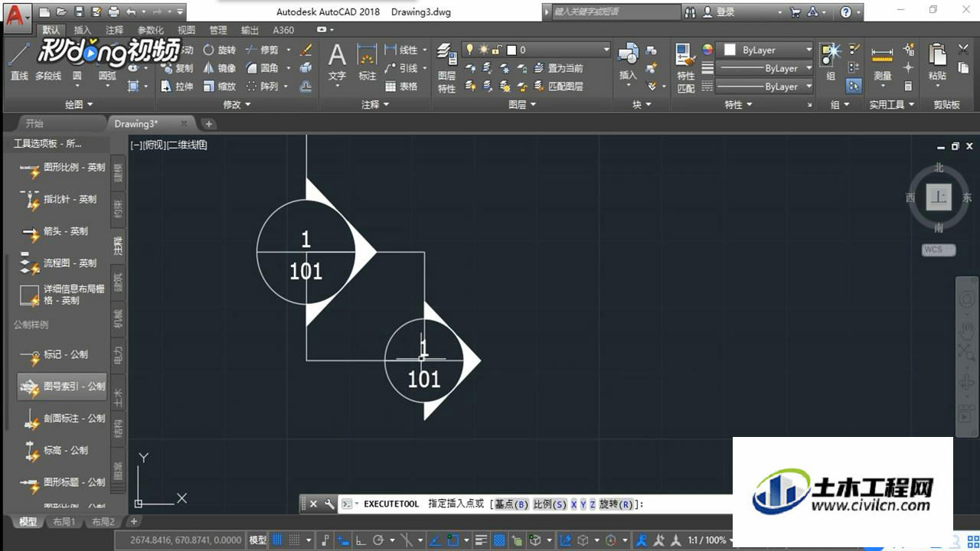The image size is (980, 551).
Task: Insert a Table (表格)
Action: tap(401, 86)
